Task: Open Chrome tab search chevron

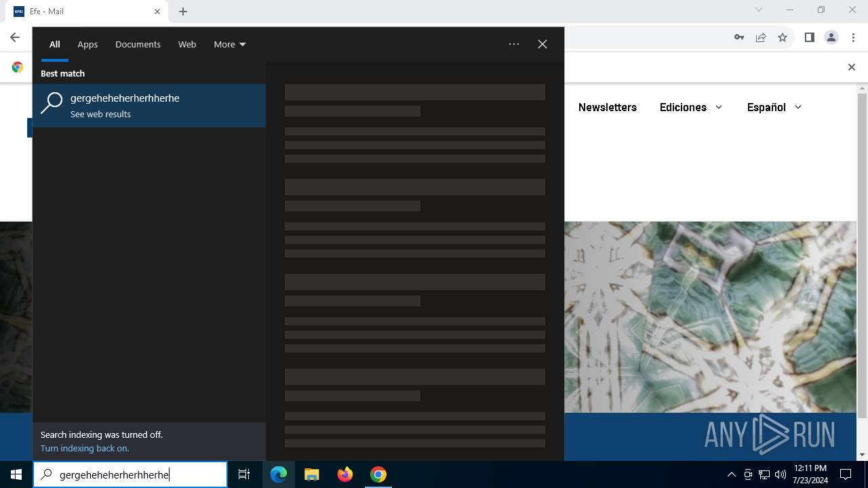Action: (759, 10)
